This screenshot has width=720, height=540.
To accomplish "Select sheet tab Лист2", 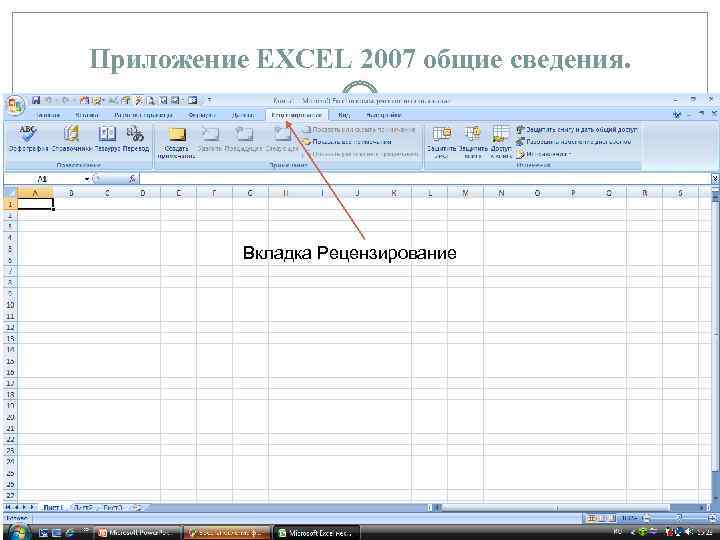I will [x=83, y=508].
